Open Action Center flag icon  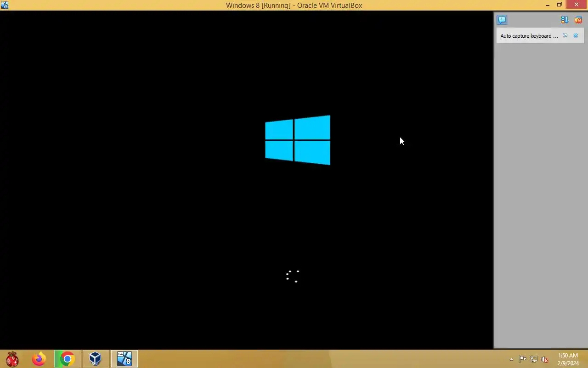point(523,359)
